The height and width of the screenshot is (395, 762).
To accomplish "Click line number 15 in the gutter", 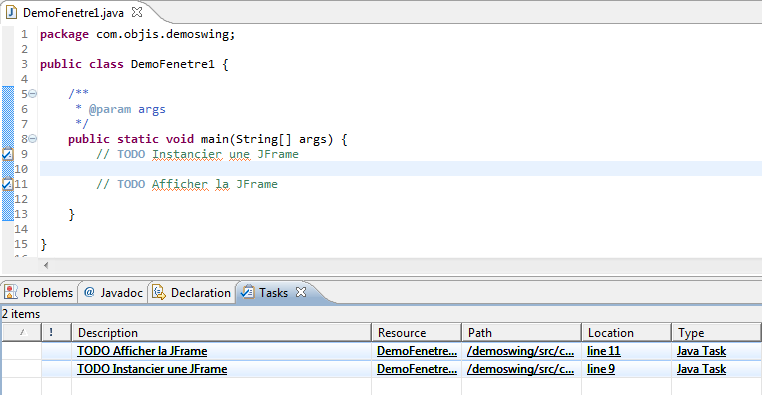I will click(21, 244).
